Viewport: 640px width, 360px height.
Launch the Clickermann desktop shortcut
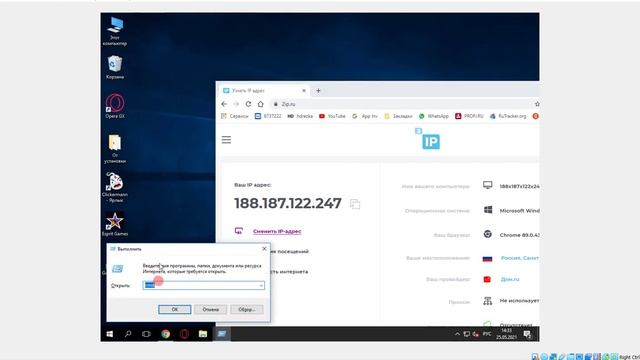(x=115, y=187)
